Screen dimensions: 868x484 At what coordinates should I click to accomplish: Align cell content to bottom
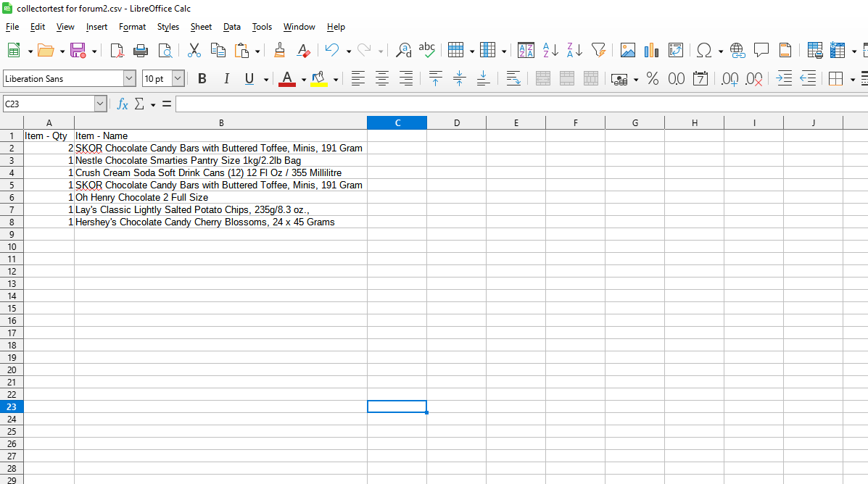[x=483, y=78]
